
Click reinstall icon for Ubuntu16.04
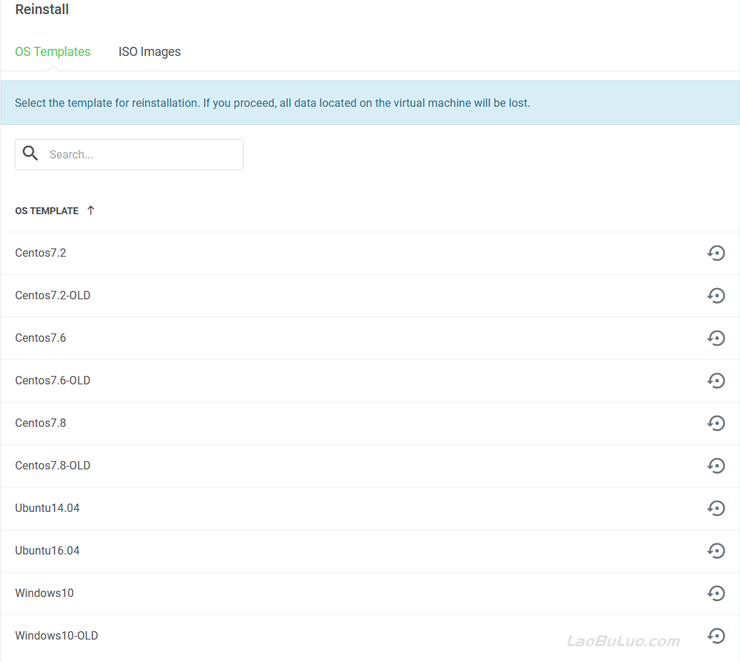(x=716, y=551)
